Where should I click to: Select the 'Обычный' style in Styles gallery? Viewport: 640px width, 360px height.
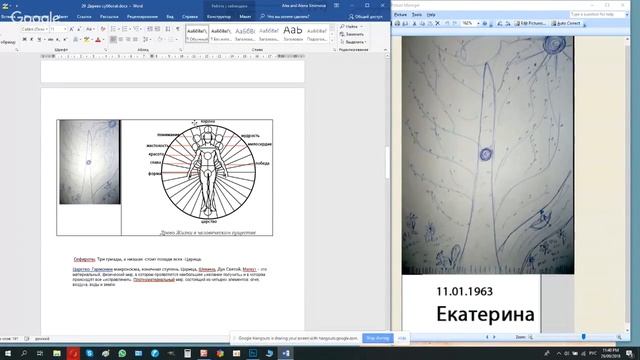[197, 33]
